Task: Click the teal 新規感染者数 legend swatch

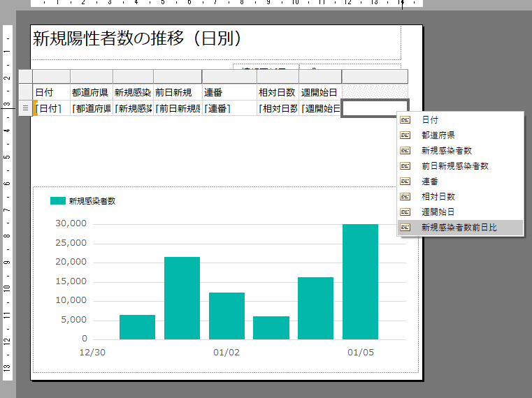Action: point(57,201)
